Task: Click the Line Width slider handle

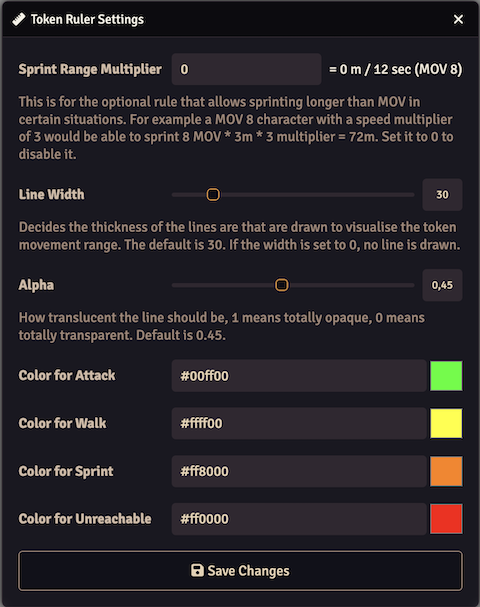Action: [213, 194]
